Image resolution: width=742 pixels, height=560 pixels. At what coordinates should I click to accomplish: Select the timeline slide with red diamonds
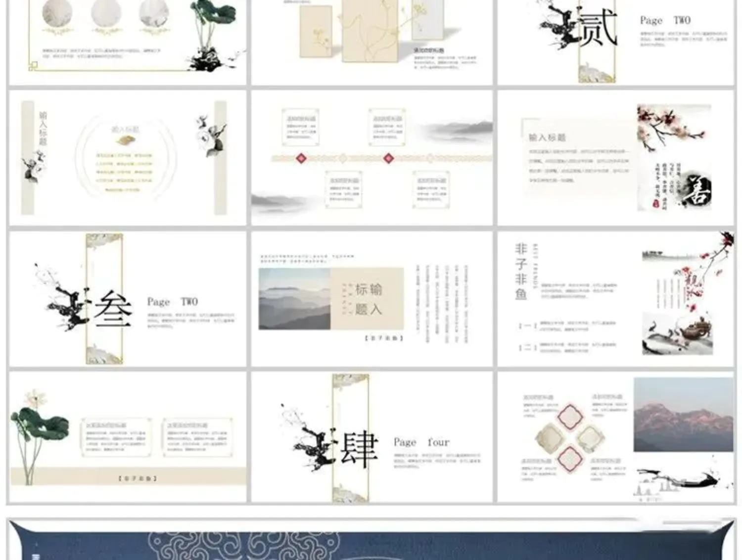(x=372, y=158)
